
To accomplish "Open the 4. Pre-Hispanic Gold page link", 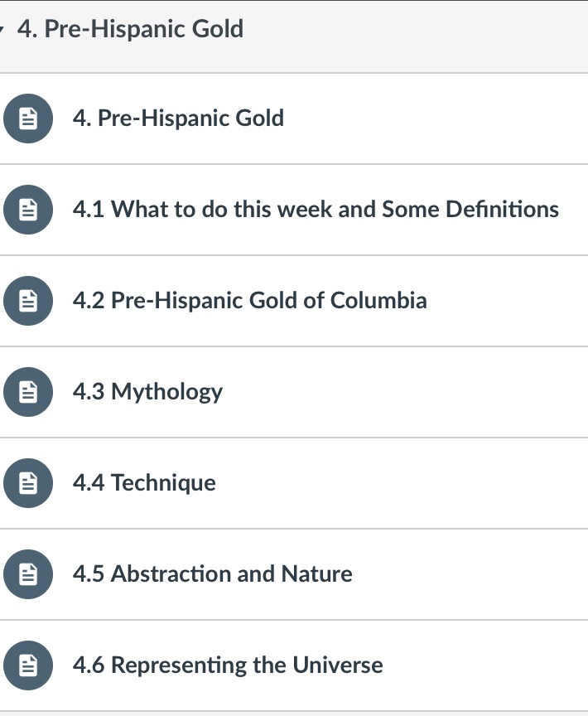I will [178, 119].
